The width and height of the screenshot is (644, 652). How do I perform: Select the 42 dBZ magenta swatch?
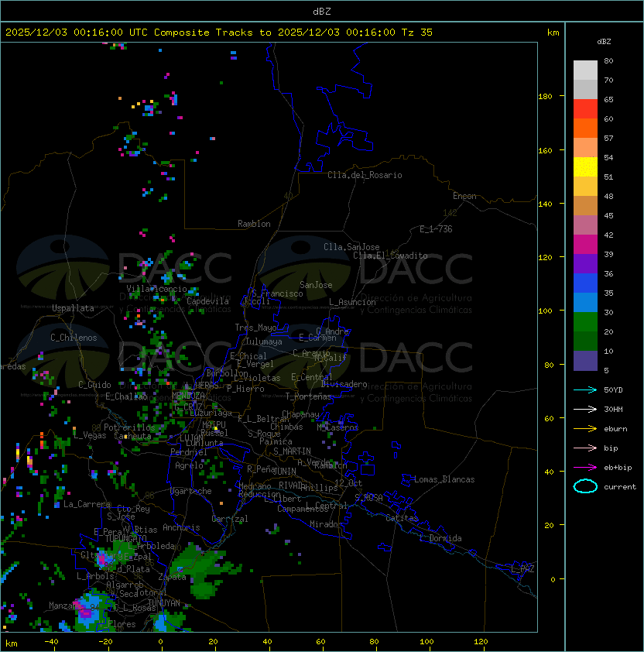(585, 244)
